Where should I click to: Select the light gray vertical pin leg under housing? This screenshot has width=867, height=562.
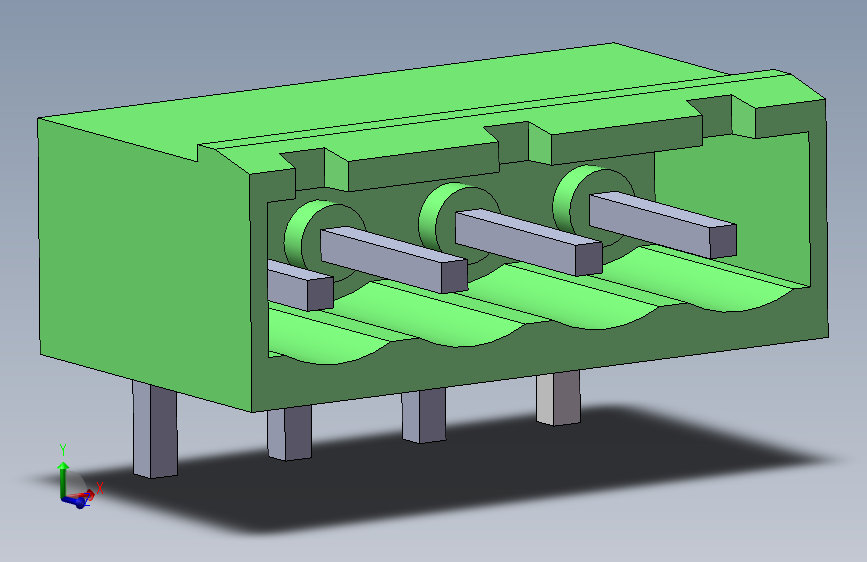[558, 398]
